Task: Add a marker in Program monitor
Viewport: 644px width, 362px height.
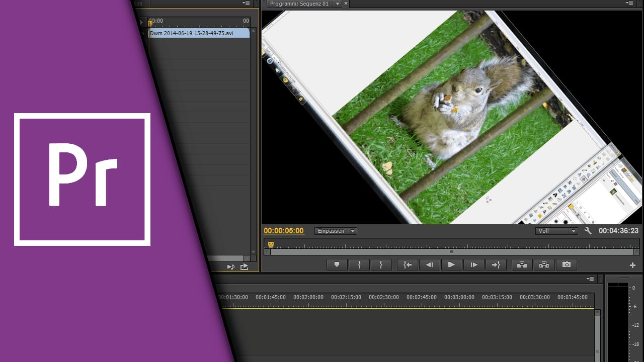Action: click(337, 264)
